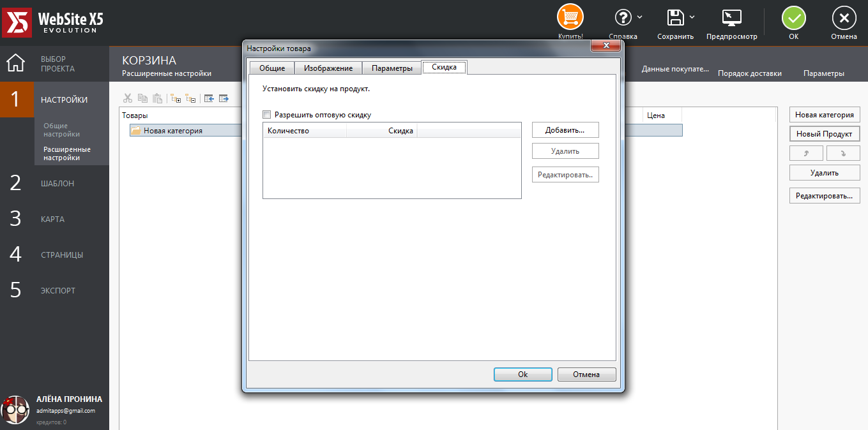Click the Новая категория folder icon
Image resolution: width=868 pixels, height=430 pixels.
[x=135, y=130]
